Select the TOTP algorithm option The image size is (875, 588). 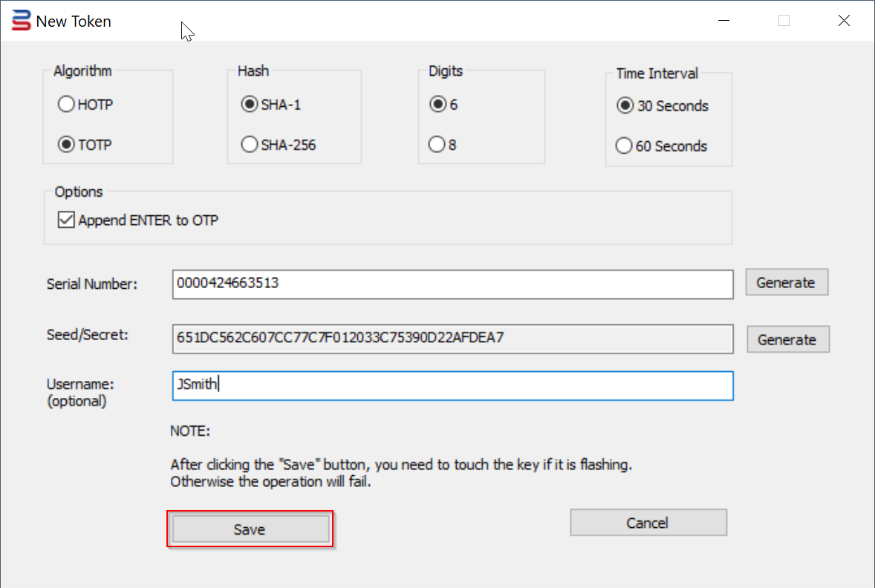(x=66, y=145)
